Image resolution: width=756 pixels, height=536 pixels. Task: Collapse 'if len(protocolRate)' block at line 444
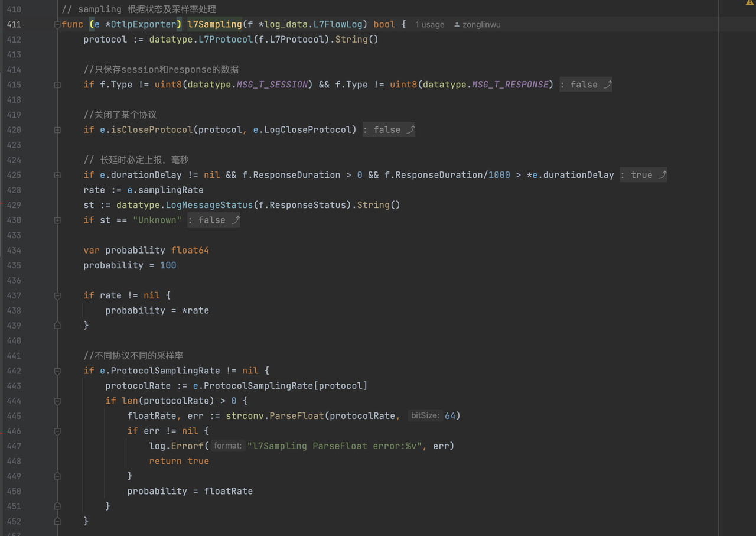(x=57, y=401)
